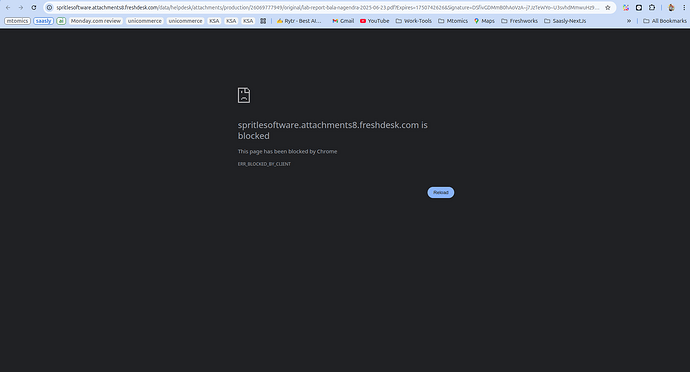Open the YouTube bookmark

point(374,21)
